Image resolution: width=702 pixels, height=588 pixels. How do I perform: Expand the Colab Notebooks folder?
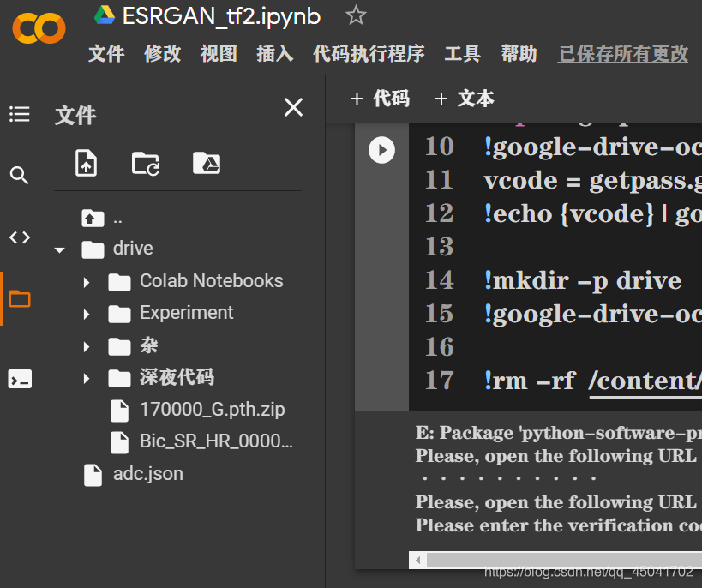pos(87,282)
